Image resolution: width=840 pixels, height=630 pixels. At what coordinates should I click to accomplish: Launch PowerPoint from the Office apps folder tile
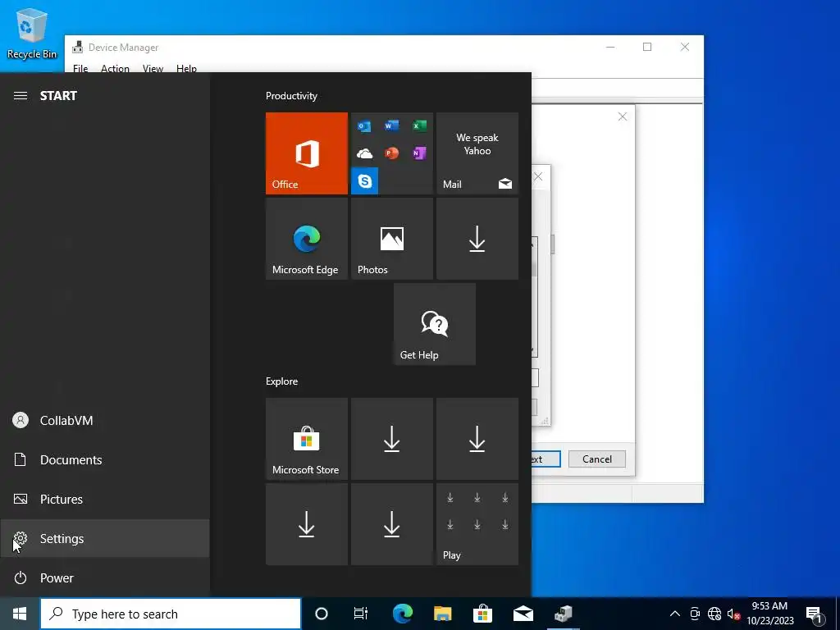[x=391, y=153]
